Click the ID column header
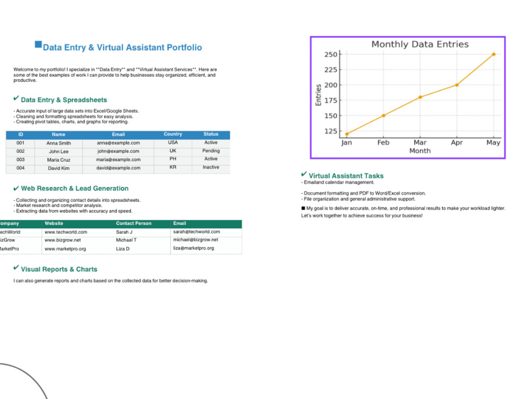Image resolution: width=532 pixels, height=399 pixels. click(x=20, y=135)
